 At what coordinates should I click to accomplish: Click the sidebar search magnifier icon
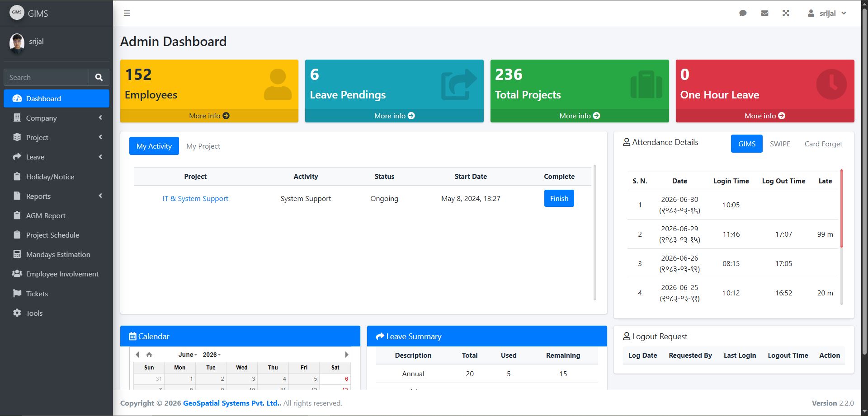tap(99, 77)
